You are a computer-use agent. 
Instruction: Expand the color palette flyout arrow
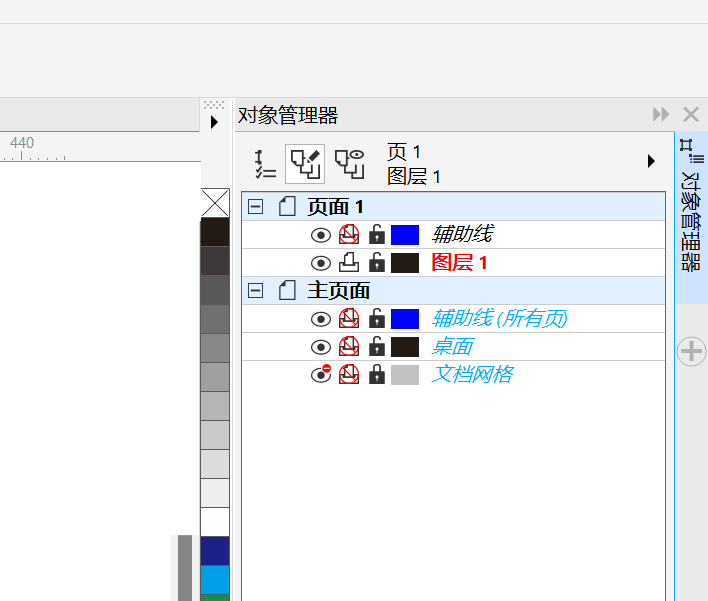[214, 122]
